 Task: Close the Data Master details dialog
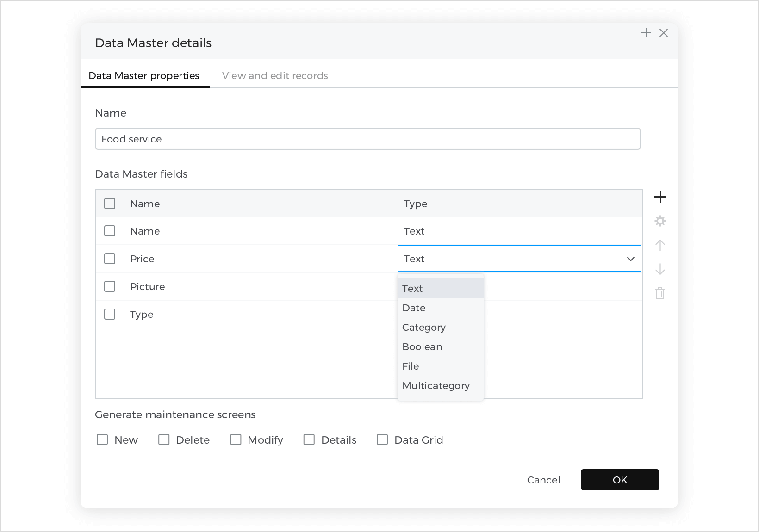point(664,33)
